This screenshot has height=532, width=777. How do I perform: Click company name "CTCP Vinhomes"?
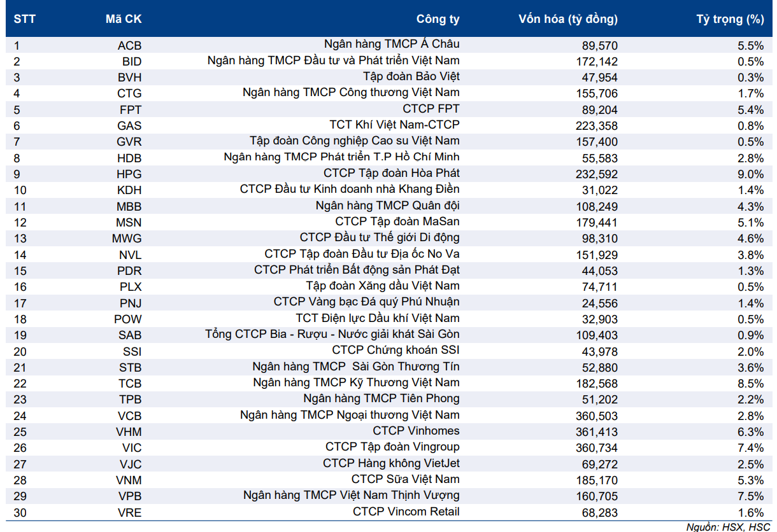417,431
